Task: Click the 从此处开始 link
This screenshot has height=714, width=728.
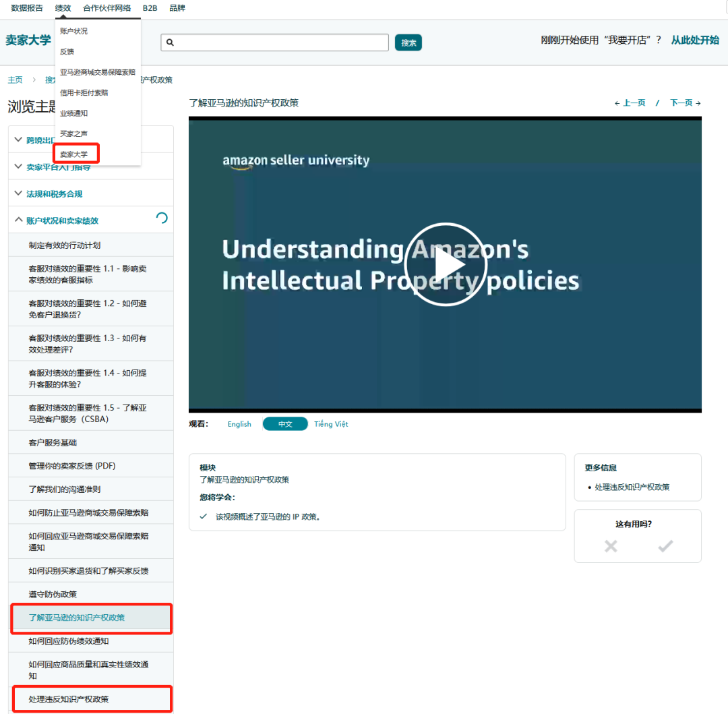Action: pyautogui.click(x=694, y=40)
